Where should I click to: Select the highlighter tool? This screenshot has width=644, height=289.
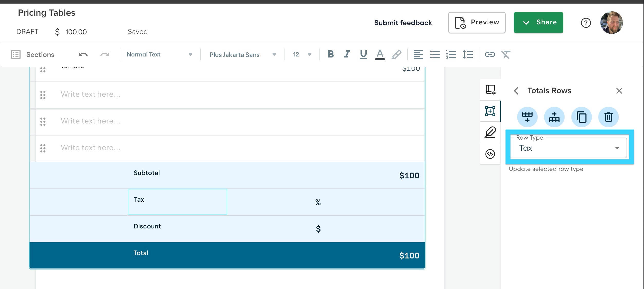pyautogui.click(x=396, y=54)
